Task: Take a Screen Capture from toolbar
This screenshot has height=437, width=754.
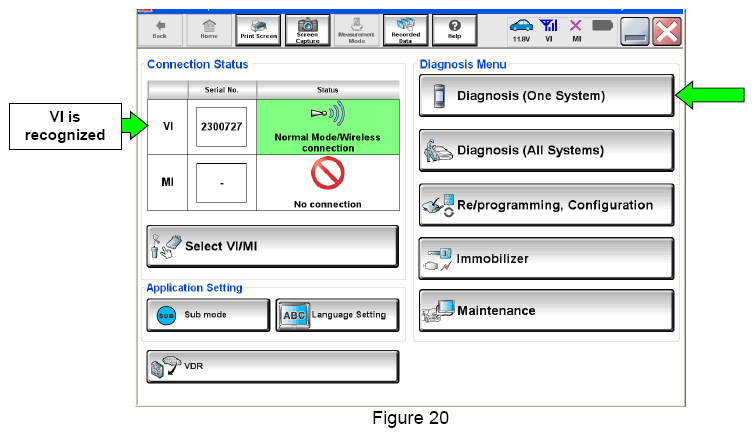Action: (x=307, y=30)
